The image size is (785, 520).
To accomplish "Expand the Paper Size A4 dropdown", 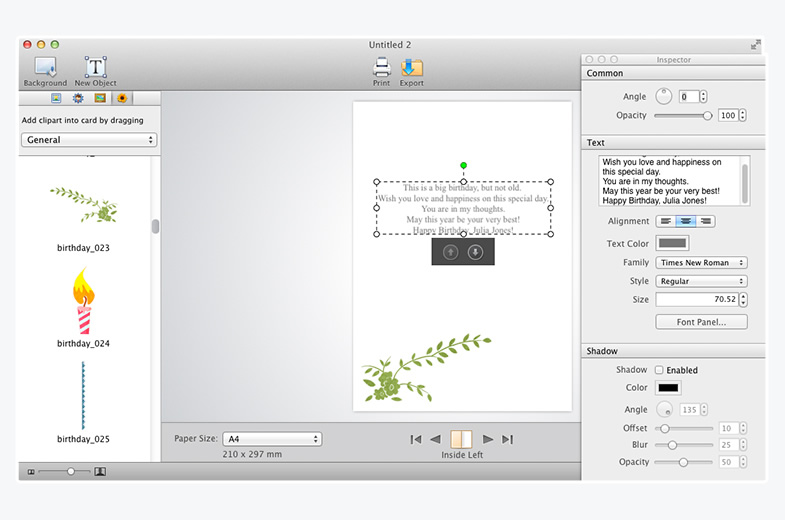I will click(x=272, y=439).
